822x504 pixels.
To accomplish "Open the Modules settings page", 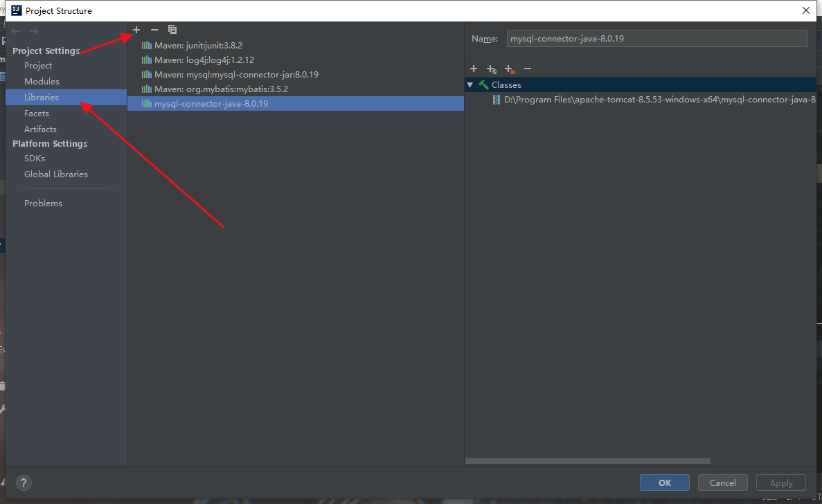I will click(x=42, y=81).
